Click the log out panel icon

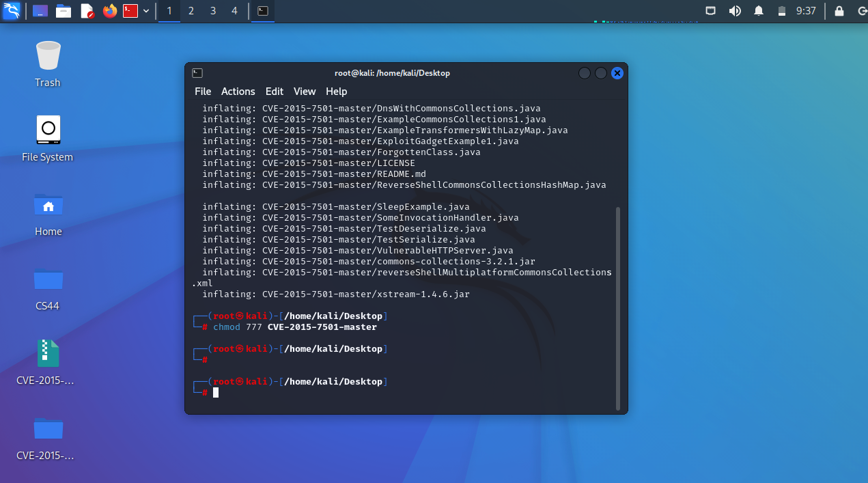tap(862, 11)
